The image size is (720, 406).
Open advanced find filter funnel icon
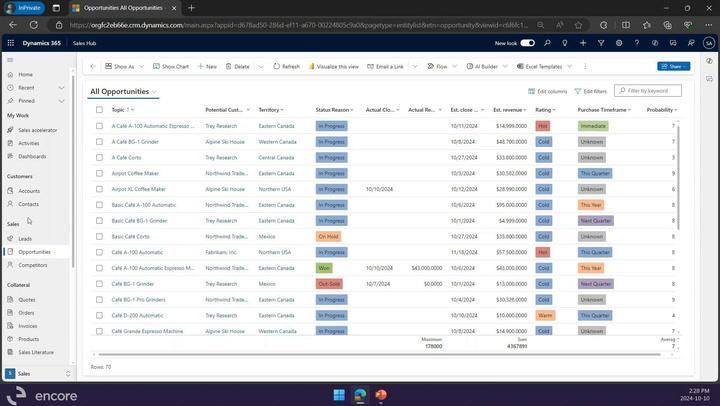(x=601, y=43)
